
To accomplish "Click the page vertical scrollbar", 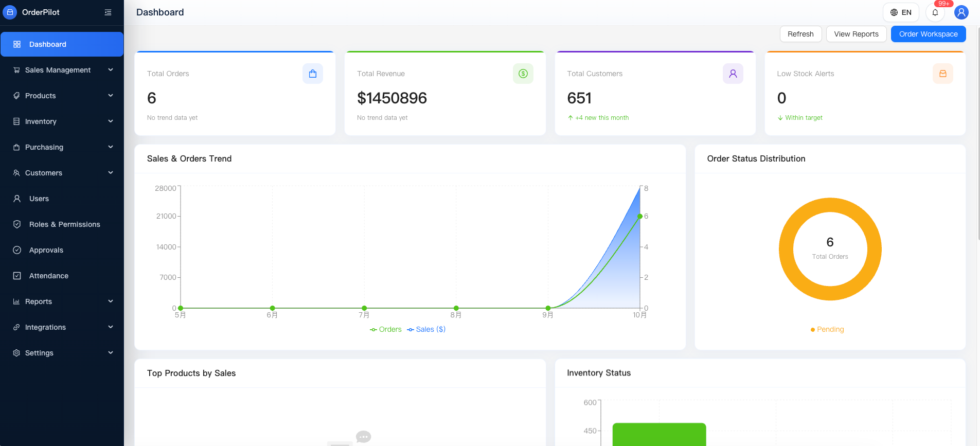I will 978,134.
